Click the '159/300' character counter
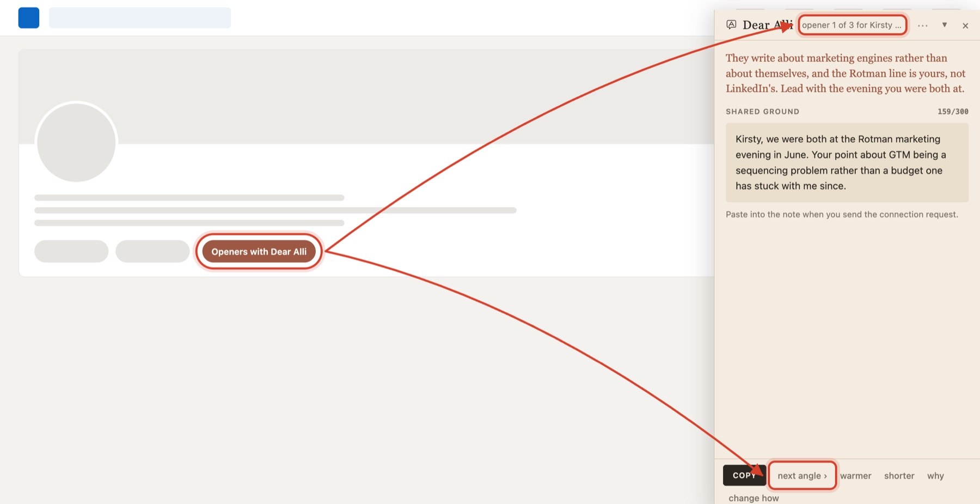Viewport: 980px width, 504px height. point(953,112)
